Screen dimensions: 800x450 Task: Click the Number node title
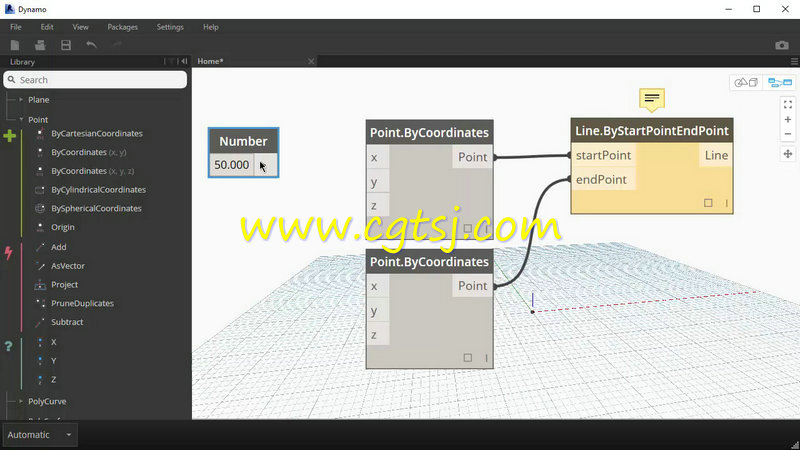pyautogui.click(x=243, y=141)
